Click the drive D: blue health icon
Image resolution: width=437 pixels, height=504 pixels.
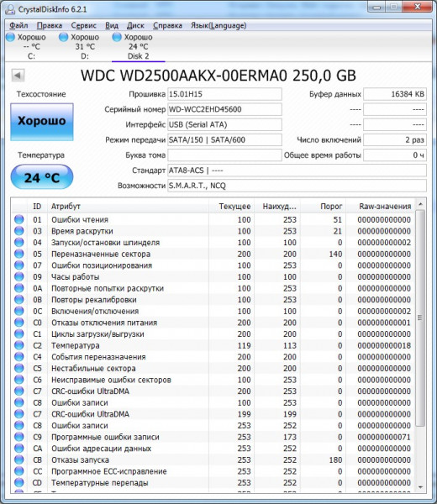click(x=64, y=37)
